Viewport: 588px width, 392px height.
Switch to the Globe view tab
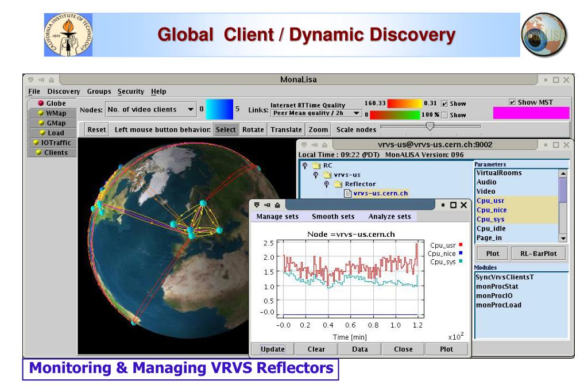[52, 103]
